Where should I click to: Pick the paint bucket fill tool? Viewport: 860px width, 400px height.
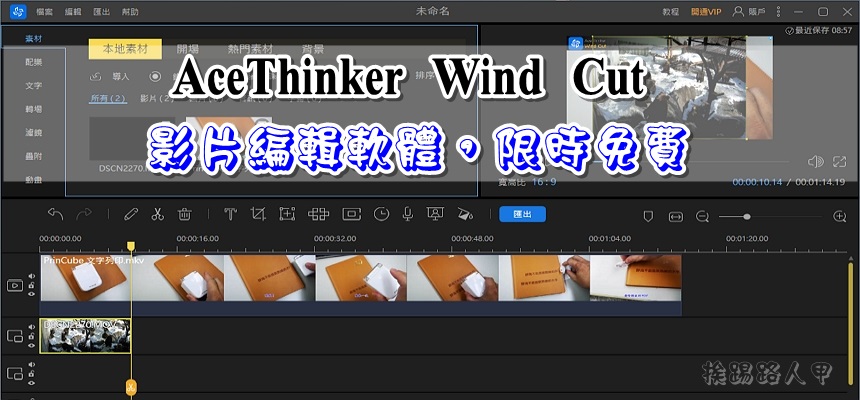[x=464, y=215]
